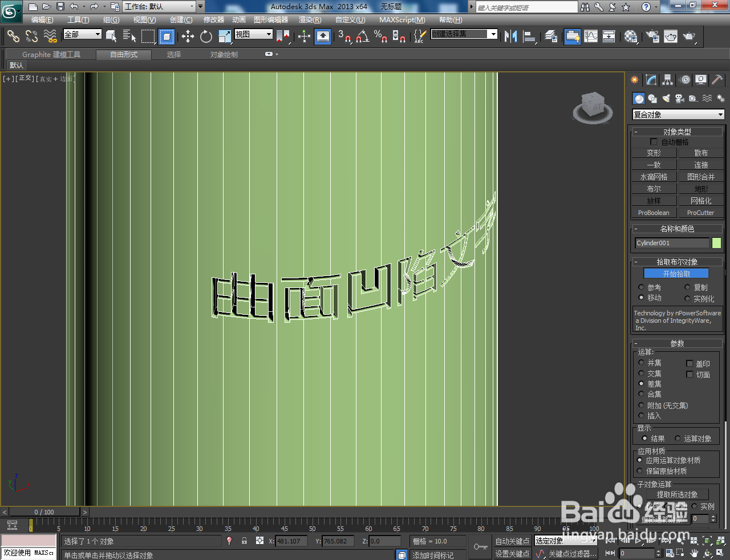Viewport: 730px width, 560px height.
Task: Activate Select Object arrow tool
Action: pos(111,36)
